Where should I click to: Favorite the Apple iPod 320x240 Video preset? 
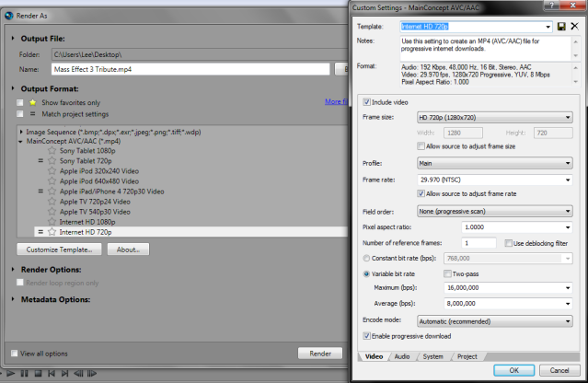pyautogui.click(x=52, y=170)
